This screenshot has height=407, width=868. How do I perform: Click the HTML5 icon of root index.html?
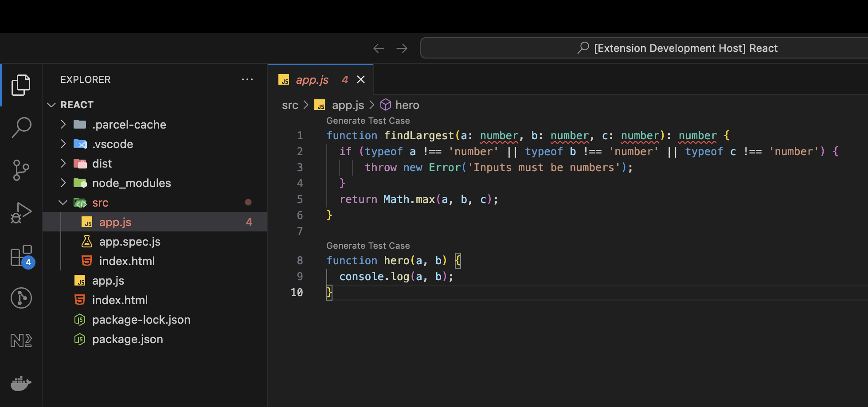80,300
